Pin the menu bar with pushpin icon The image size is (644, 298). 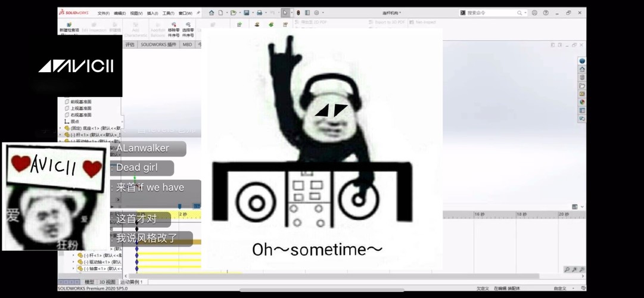click(198, 13)
